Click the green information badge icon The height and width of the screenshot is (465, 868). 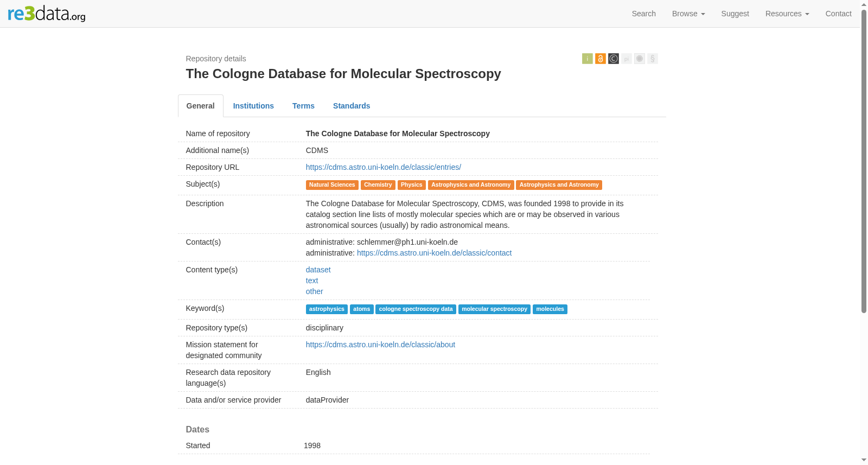point(587,59)
